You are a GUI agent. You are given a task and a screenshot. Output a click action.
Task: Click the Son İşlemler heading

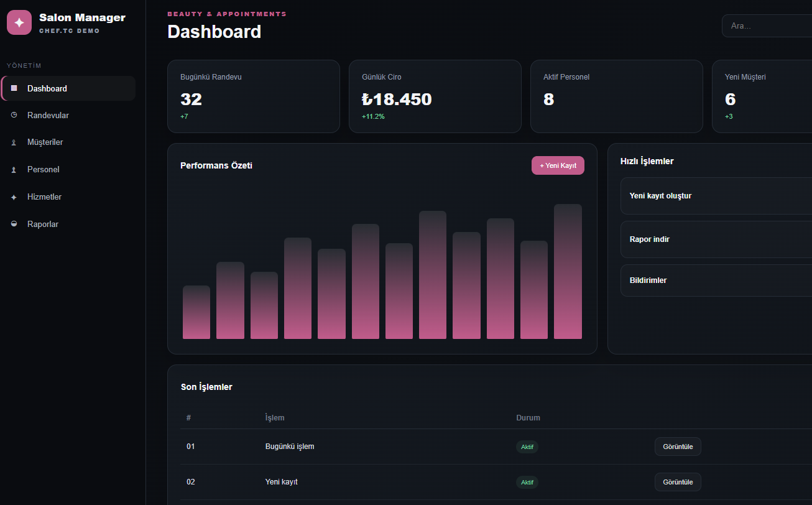coord(206,387)
